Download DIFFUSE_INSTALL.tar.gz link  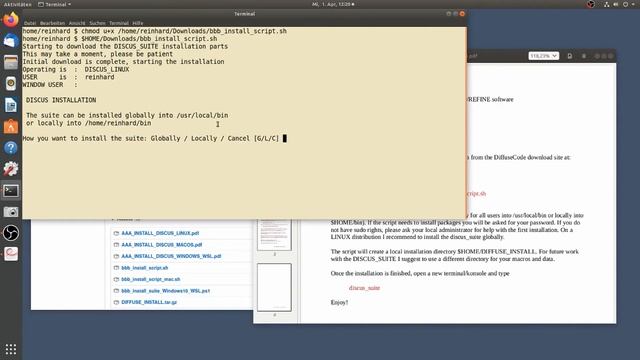(149, 302)
